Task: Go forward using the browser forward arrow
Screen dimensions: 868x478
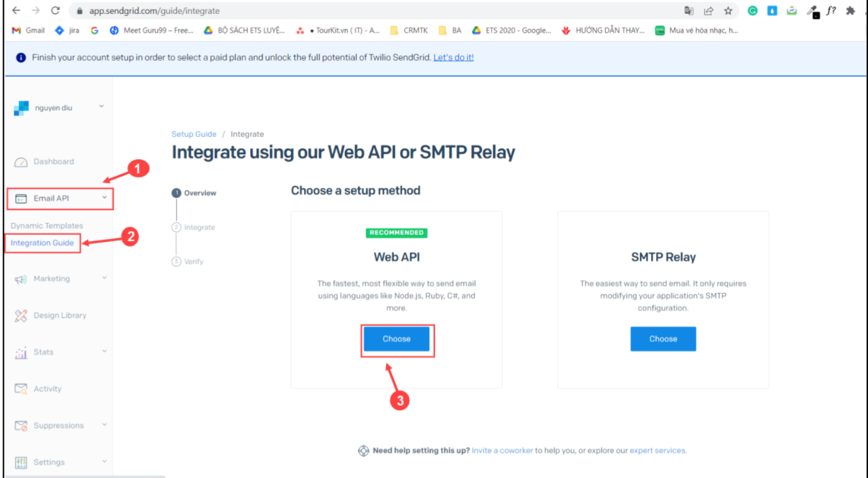Action: (x=36, y=10)
